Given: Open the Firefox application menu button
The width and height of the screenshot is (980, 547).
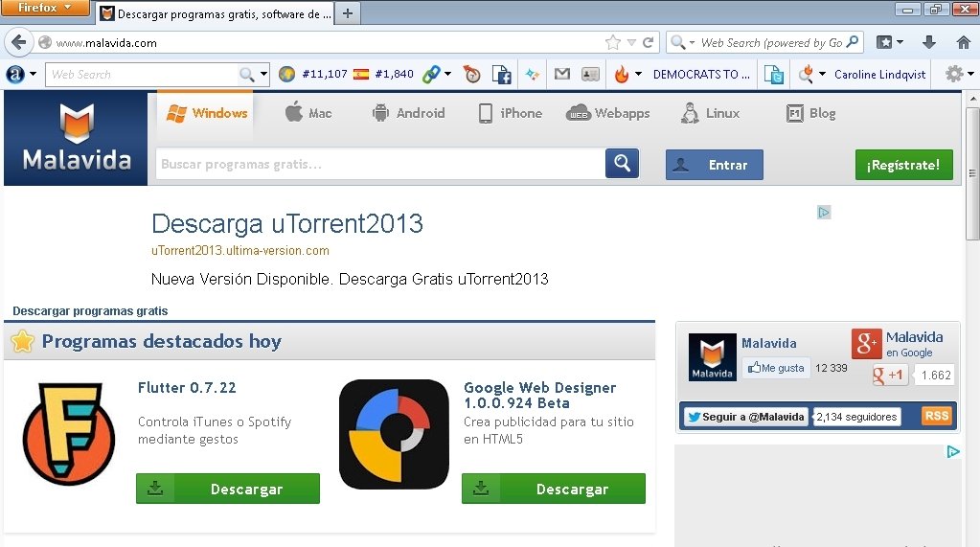Looking at the screenshot, I should [x=45, y=8].
